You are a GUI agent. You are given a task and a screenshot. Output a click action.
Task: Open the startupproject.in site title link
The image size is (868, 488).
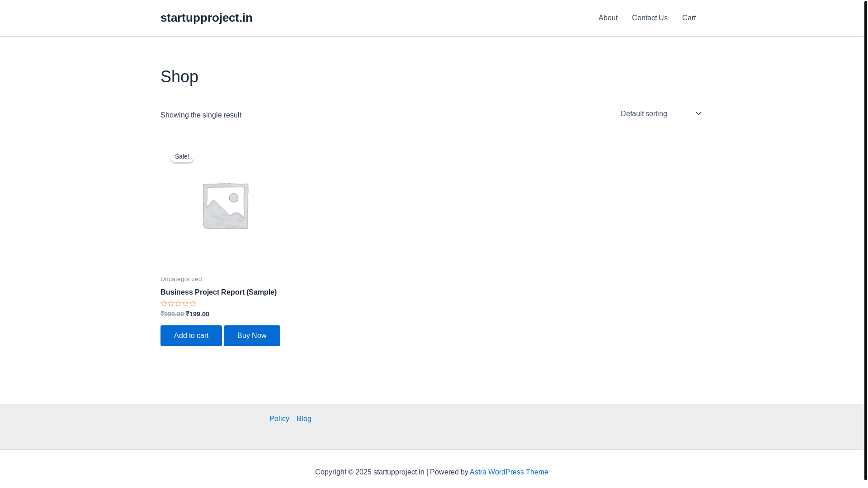tap(206, 18)
